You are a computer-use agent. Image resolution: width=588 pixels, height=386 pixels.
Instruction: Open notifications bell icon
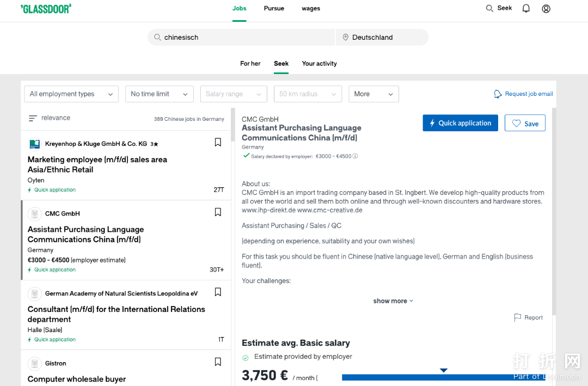526,9
